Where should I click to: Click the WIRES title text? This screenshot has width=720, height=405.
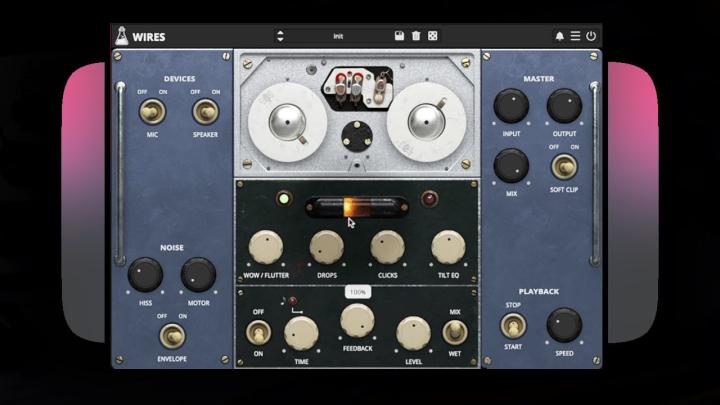pos(149,37)
